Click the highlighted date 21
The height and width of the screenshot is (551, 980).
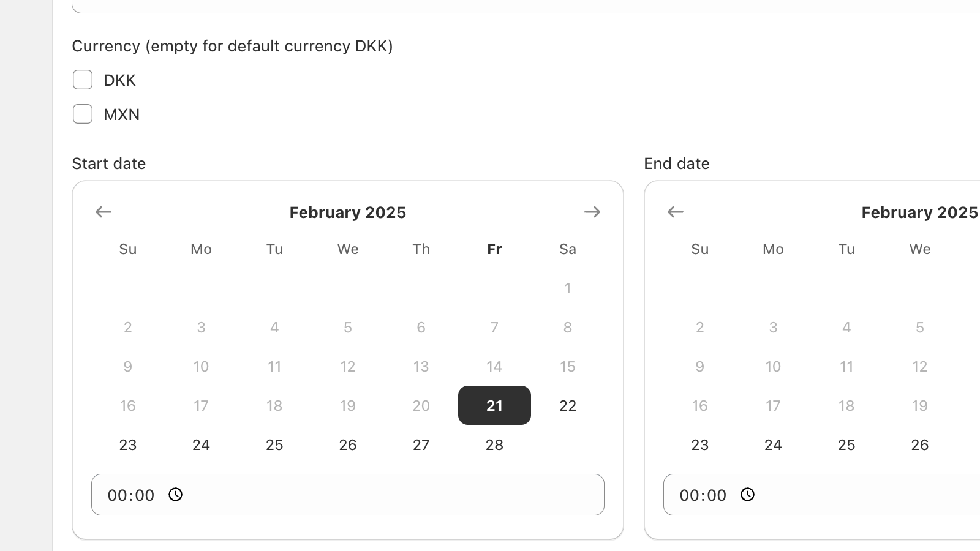[x=494, y=405]
